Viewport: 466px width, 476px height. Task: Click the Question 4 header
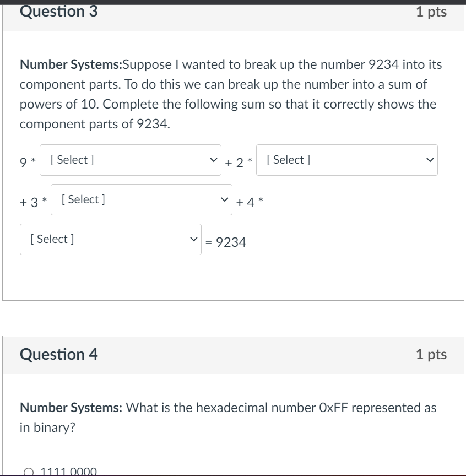58,355
